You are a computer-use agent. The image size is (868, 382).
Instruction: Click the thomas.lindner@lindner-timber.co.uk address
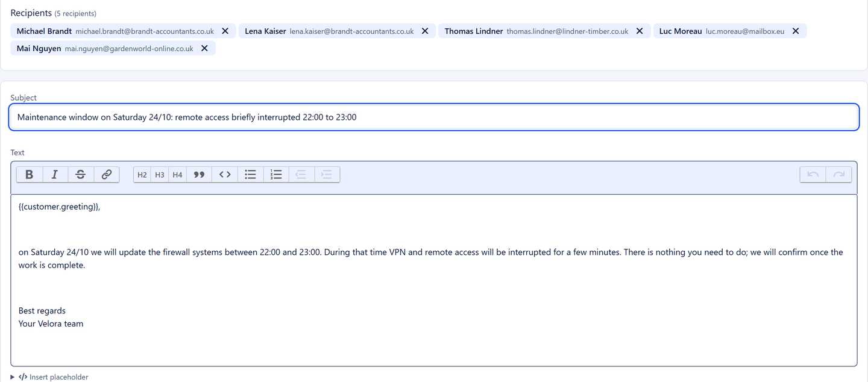pyautogui.click(x=568, y=31)
